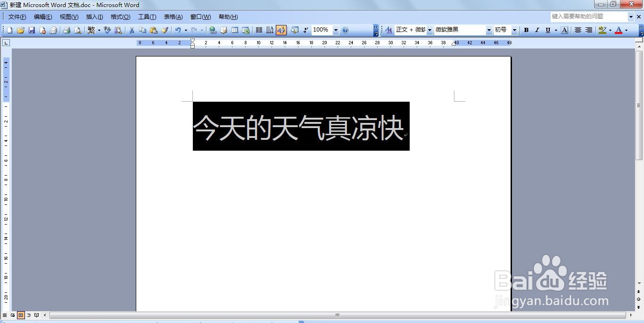Toggle Italic formatting
This screenshot has width=644, height=323.
pos(537,30)
